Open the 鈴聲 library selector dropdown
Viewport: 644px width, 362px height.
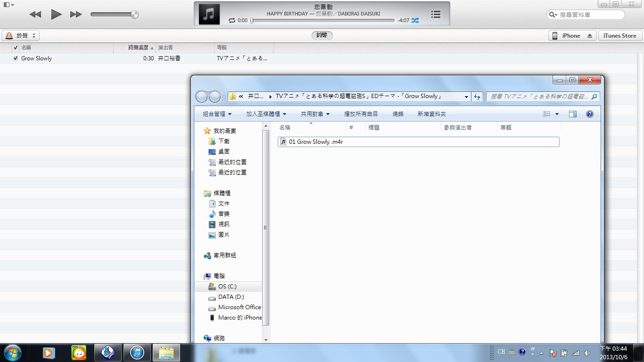[x=21, y=36]
